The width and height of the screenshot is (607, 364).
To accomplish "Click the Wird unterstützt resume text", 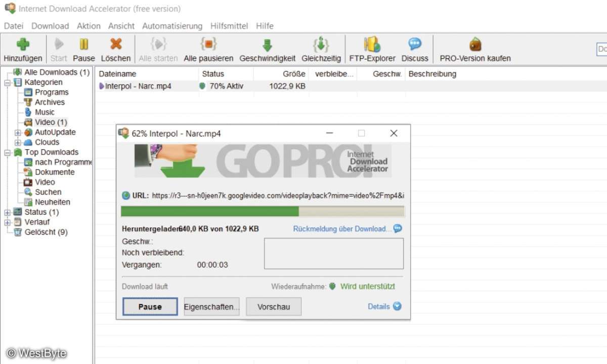I will pos(367,287).
